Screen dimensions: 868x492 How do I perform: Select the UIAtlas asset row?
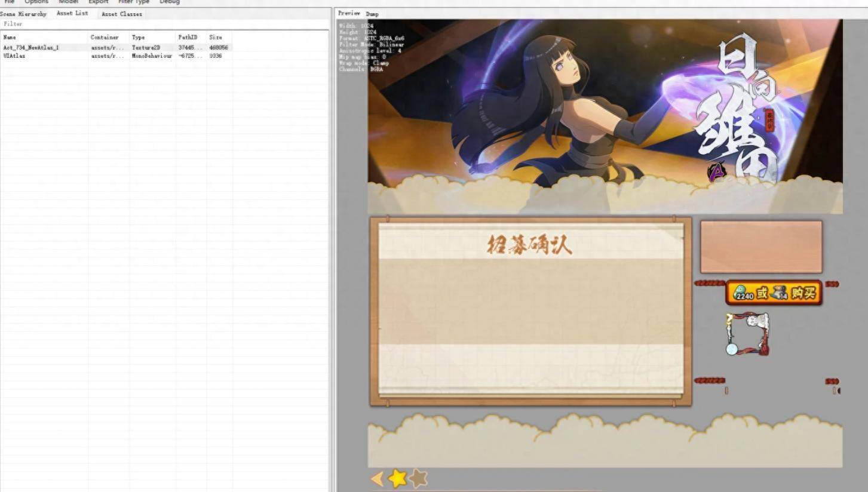[x=14, y=56]
